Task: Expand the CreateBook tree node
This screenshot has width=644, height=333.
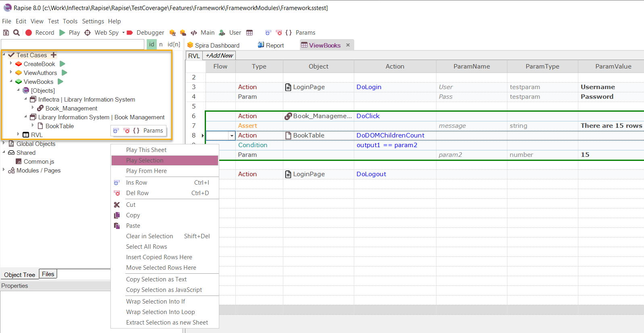Action: coord(11,63)
